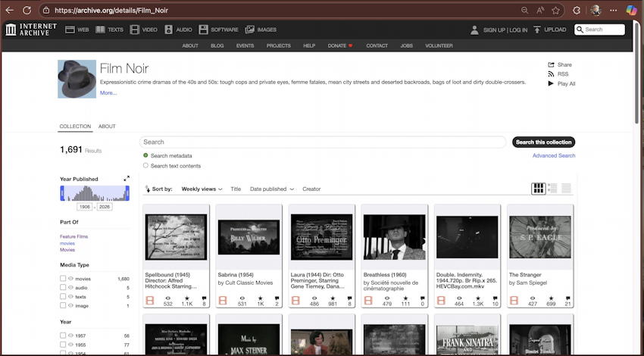Open the Internet Archive home logo
The width and height of the screenshot is (644, 356).
coord(31,30)
